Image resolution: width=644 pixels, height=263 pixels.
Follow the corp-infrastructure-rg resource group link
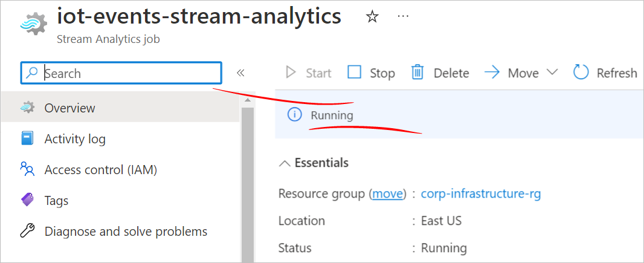point(481,193)
